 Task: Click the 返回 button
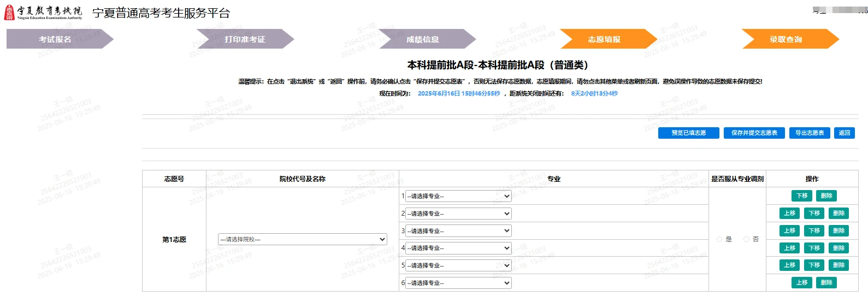click(845, 133)
